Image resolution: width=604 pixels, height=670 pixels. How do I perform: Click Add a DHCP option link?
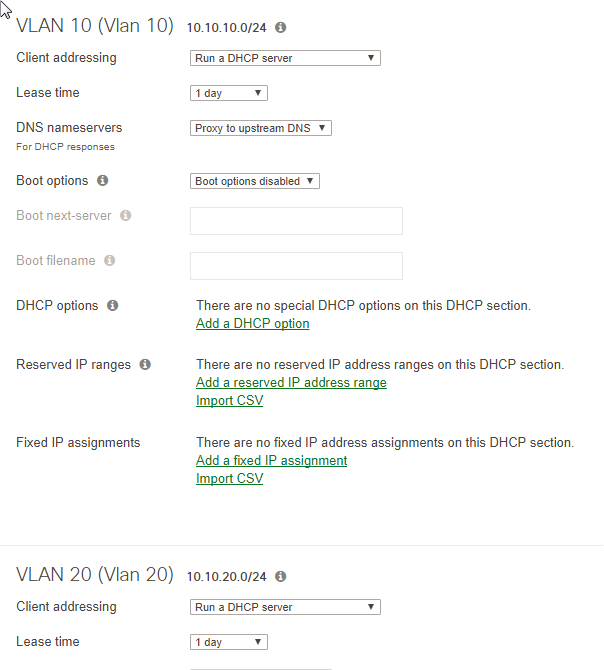click(x=253, y=324)
